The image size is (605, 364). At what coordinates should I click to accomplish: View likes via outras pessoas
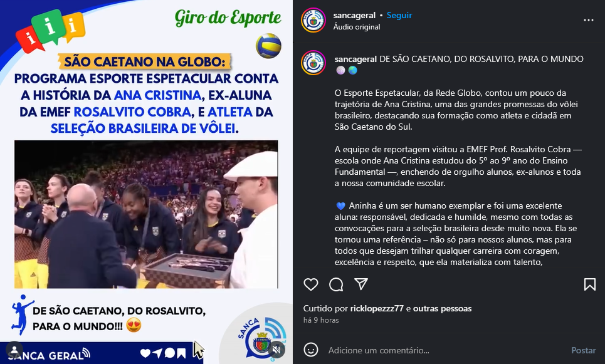click(x=442, y=308)
